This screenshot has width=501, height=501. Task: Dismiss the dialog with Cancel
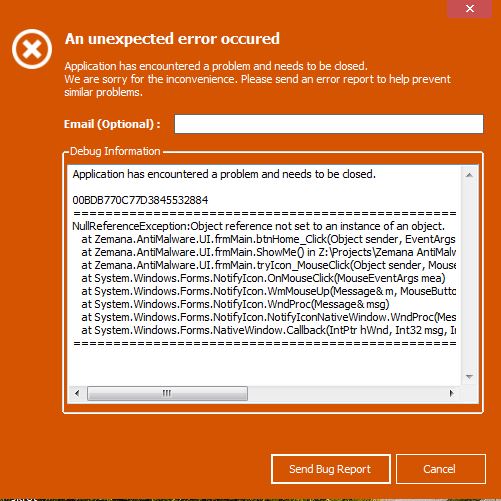(x=441, y=469)
